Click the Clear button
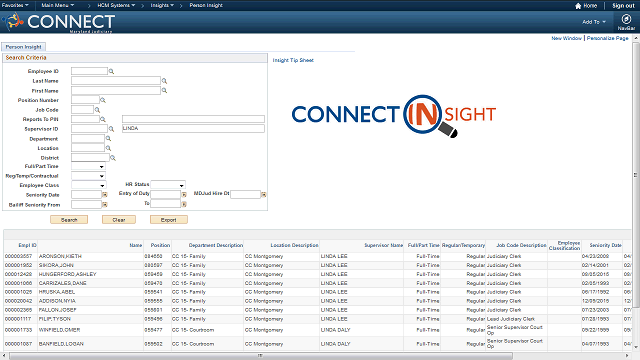The width and height of the screenshot is (640, 360). click(x=119, y=220)
